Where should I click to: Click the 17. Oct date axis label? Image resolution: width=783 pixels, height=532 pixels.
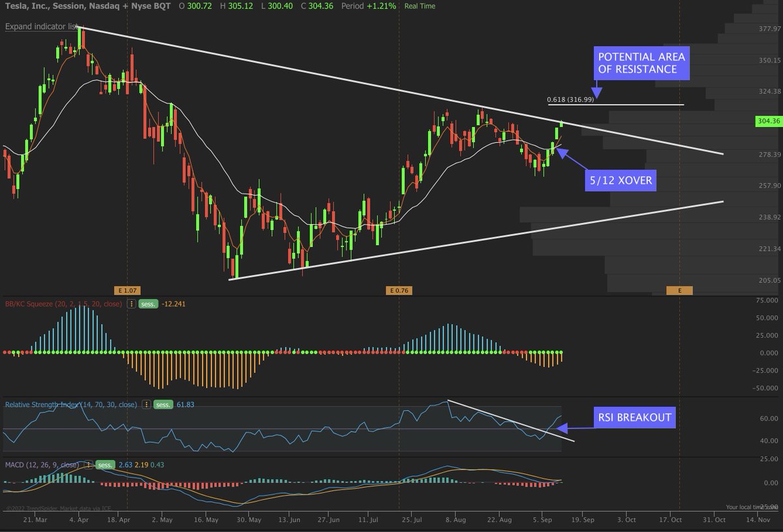point(669,520)
